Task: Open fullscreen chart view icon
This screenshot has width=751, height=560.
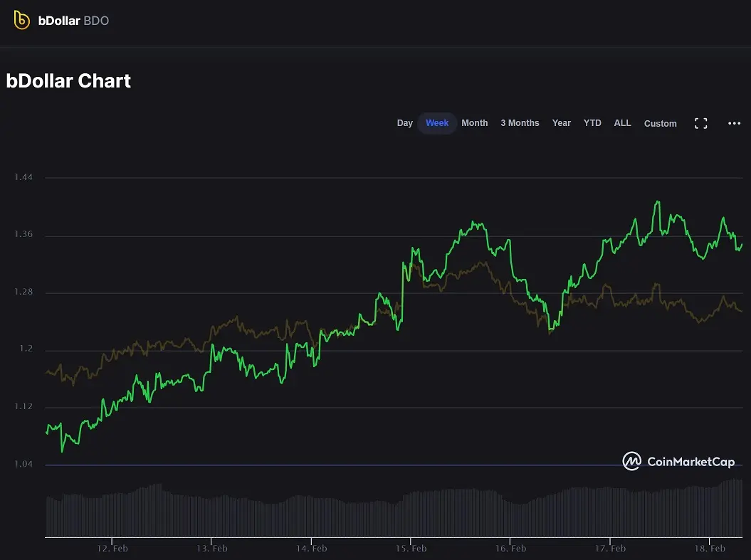Action: click(700, 124)
